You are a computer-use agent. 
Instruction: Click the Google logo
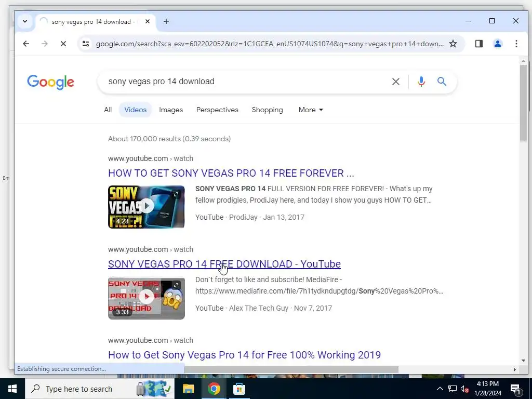coord(50,82)
